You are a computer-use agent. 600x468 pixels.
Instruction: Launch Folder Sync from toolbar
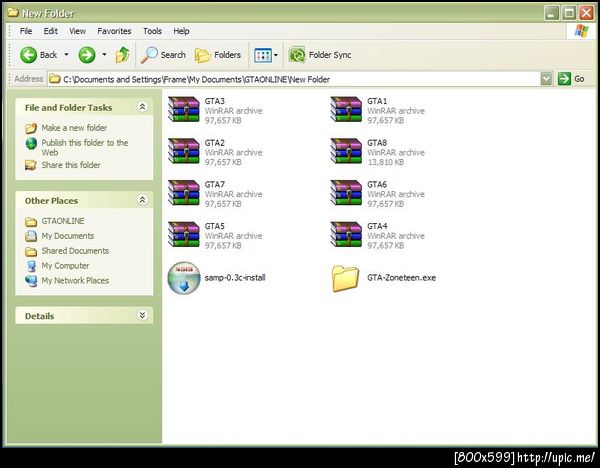click(x=320, y=55)
